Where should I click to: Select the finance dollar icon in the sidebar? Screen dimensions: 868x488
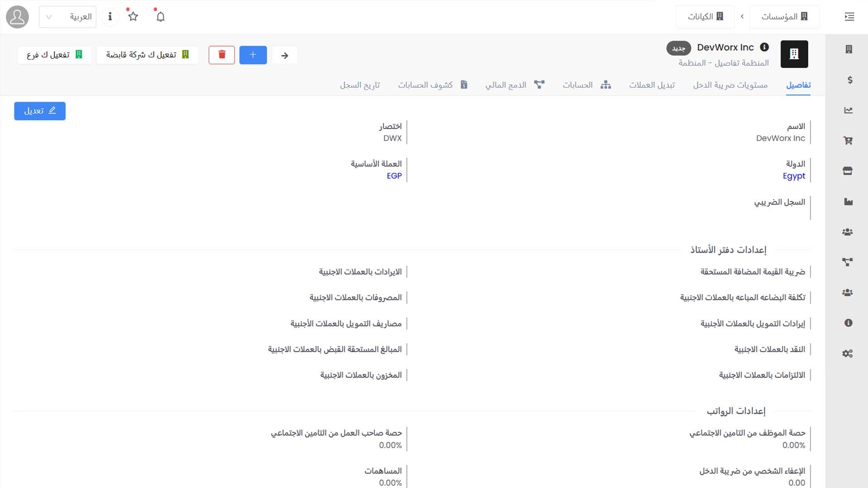click(x=849, y=80)
